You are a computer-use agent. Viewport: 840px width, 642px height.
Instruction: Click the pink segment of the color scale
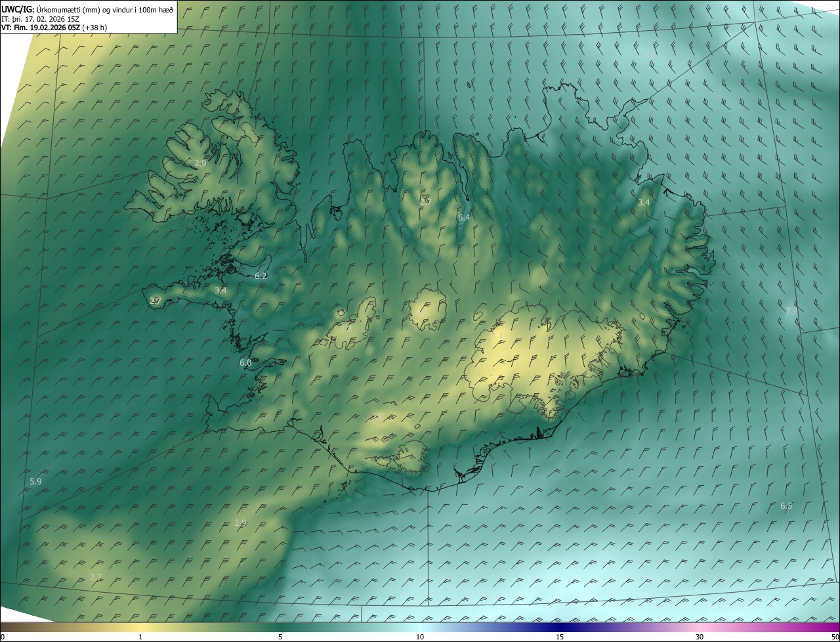[x=700, y=628]
